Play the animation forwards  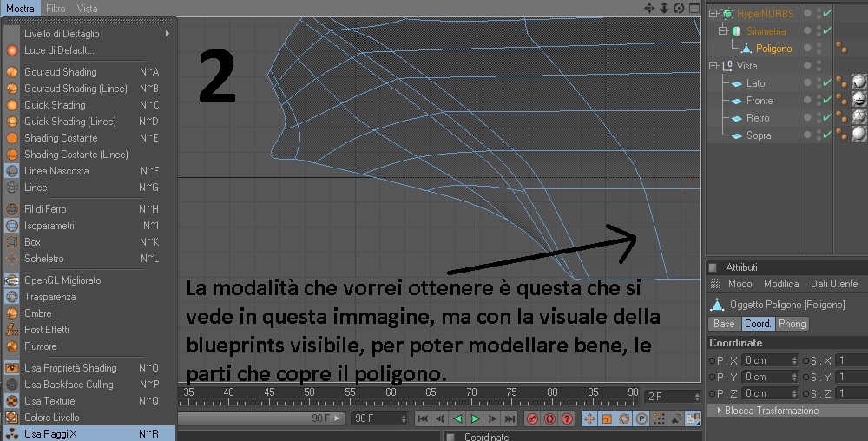click(x=475, y=418)
